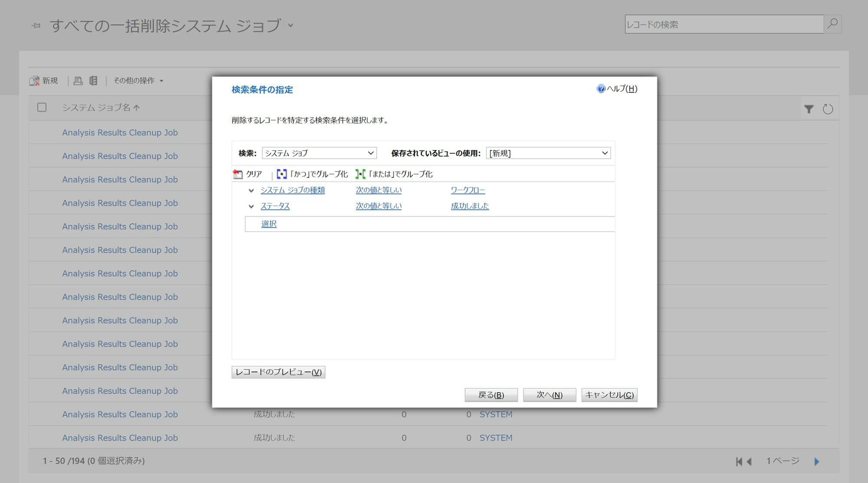Toggle the select-all checkbox in the list header

[x=42, y=107]
